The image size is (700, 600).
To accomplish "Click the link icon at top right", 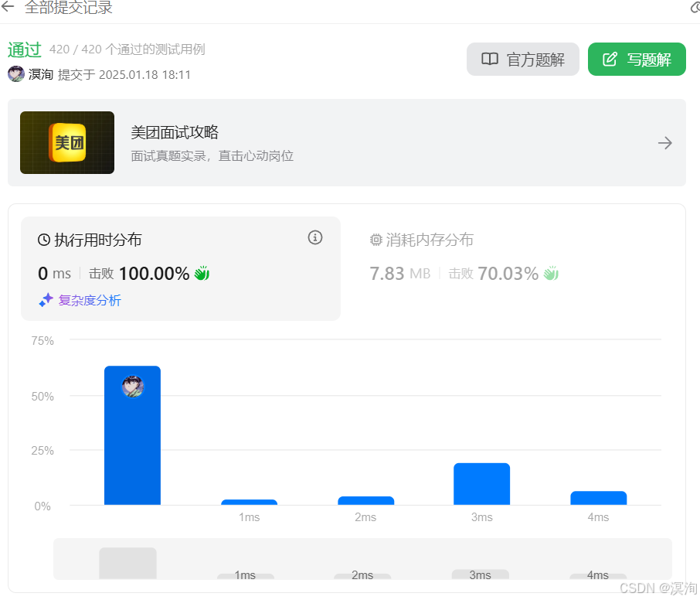I will (695, 7).
